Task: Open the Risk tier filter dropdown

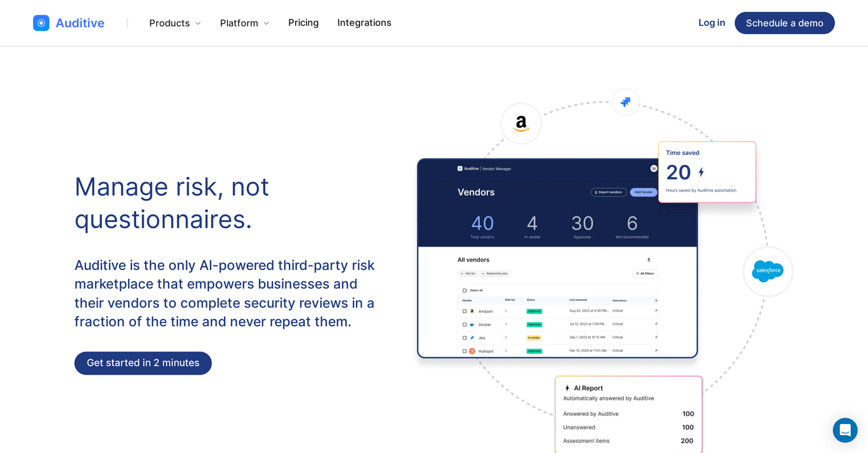Action: pyautogui.click(x=468, y=274)
